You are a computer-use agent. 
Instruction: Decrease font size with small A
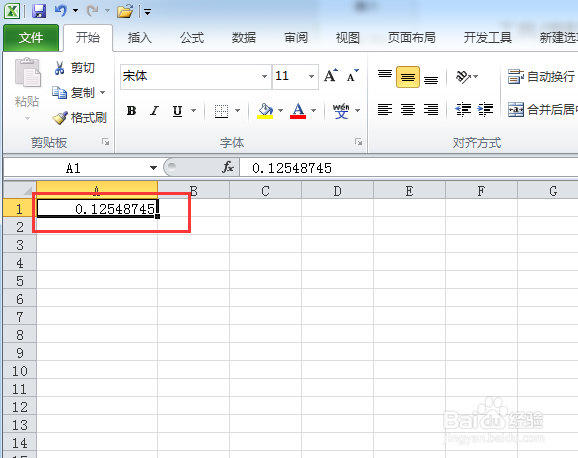click(352, 76)
